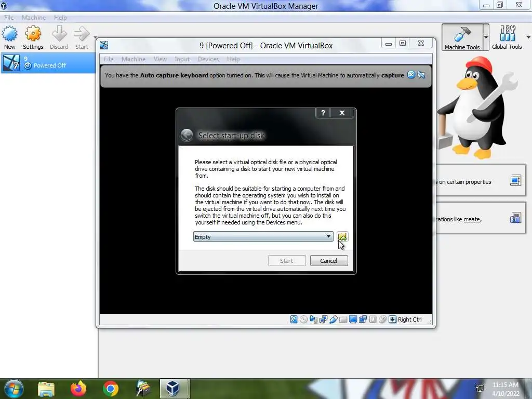Click the New toolbar icon in VirtualBox Manager
The width and height of the screenshot is (532, 399).
point(9,37)
